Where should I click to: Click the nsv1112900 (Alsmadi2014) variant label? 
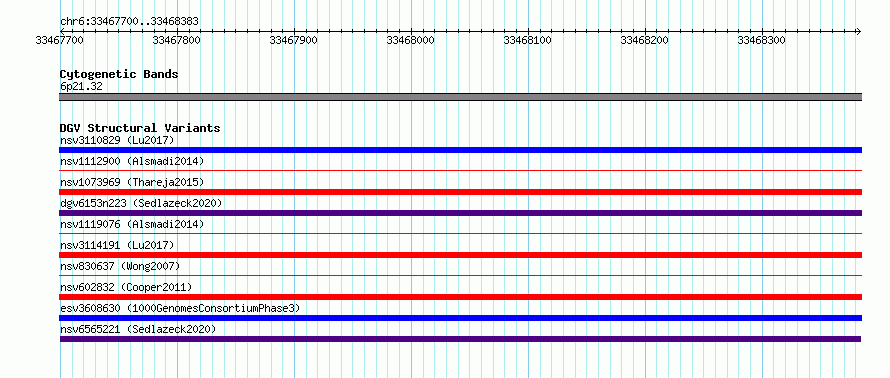pos(132,161)
